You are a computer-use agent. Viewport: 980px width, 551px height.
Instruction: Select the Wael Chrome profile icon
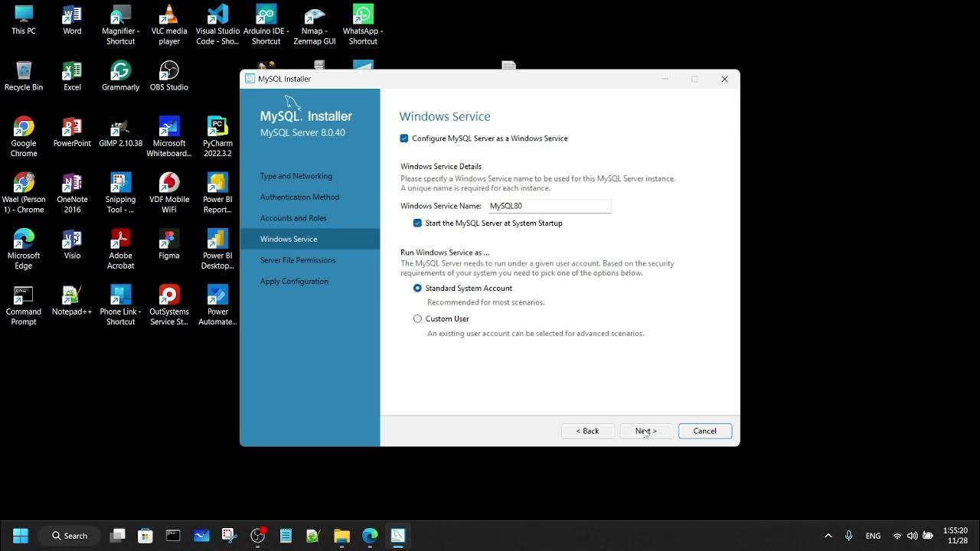click(x=24, y=193)
